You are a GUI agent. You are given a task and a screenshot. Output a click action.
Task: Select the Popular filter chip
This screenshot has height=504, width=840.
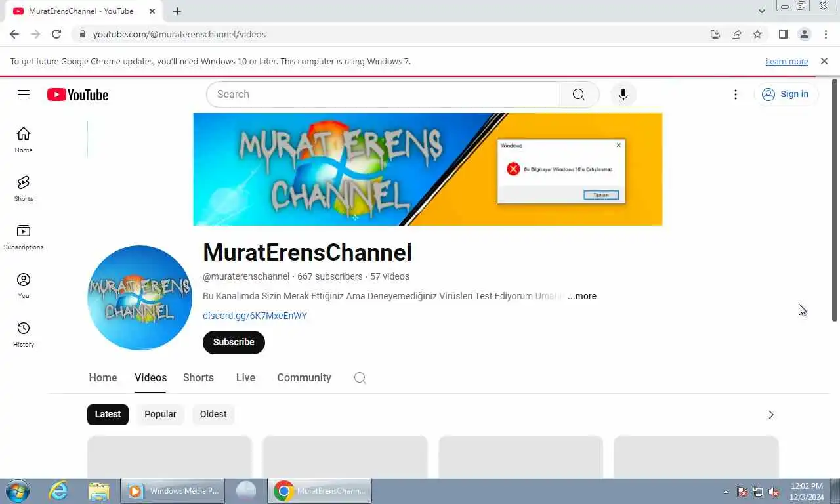160,414
